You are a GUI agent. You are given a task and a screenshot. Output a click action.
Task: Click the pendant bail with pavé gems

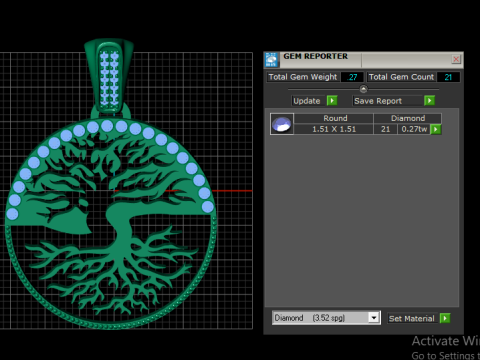click(x=109, y=77)
